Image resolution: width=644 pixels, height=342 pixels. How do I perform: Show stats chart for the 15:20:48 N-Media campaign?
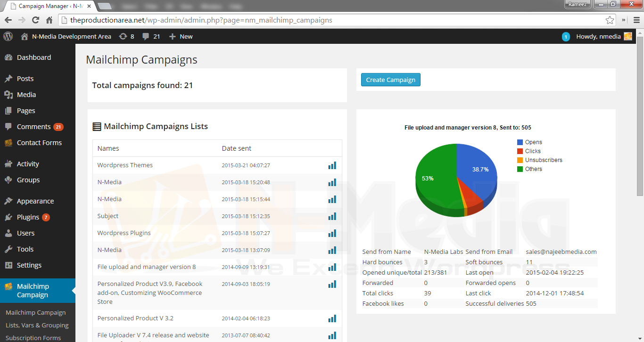pos(332,182)
